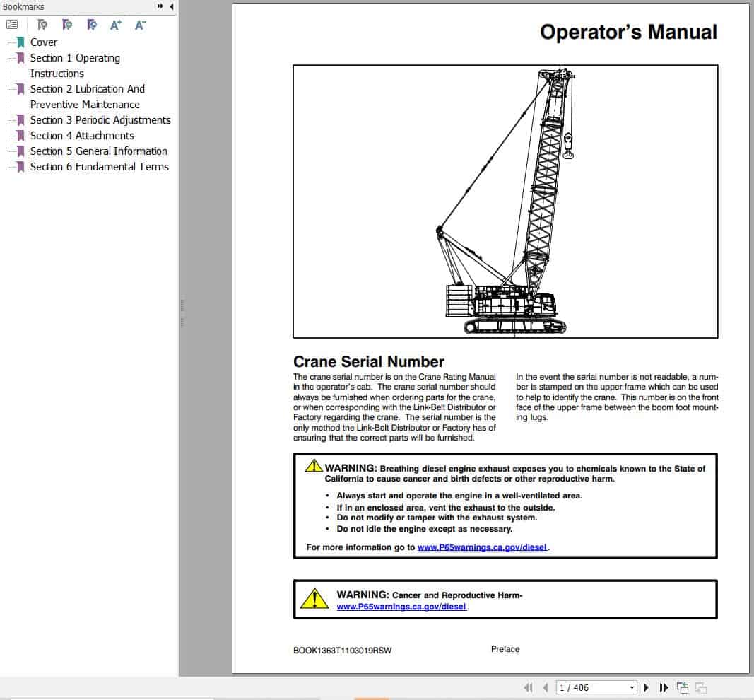
Task: Click the new tab page view icon
Action: [x=683, y=687]
